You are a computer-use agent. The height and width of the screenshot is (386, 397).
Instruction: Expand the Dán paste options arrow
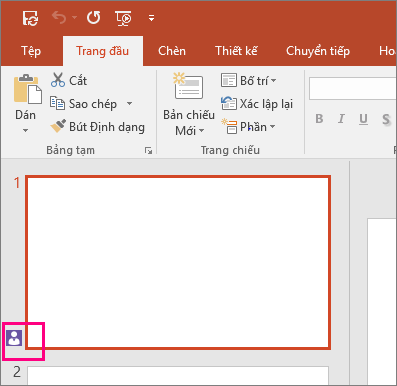tap(25, 130)
